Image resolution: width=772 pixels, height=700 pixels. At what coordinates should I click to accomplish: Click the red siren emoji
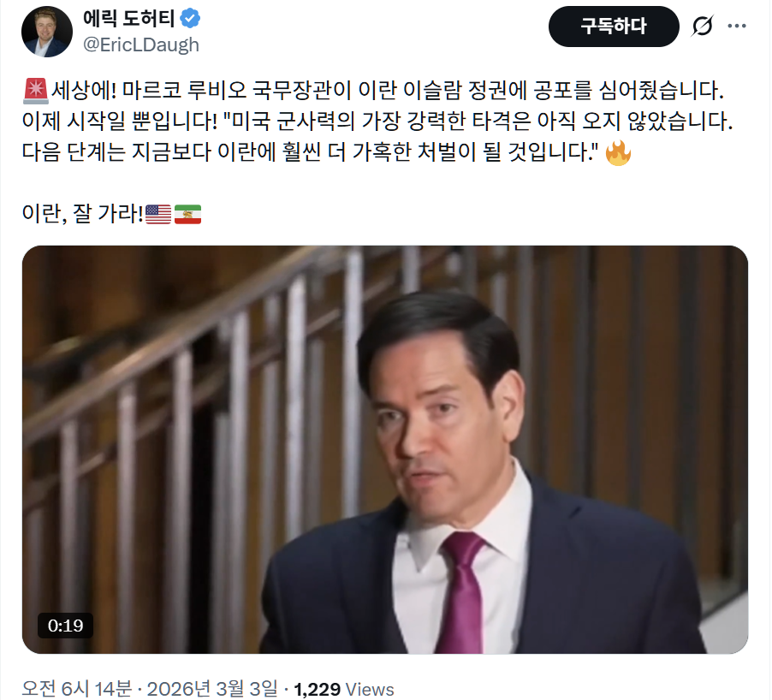pyautogui.click(x=35, y=91)
